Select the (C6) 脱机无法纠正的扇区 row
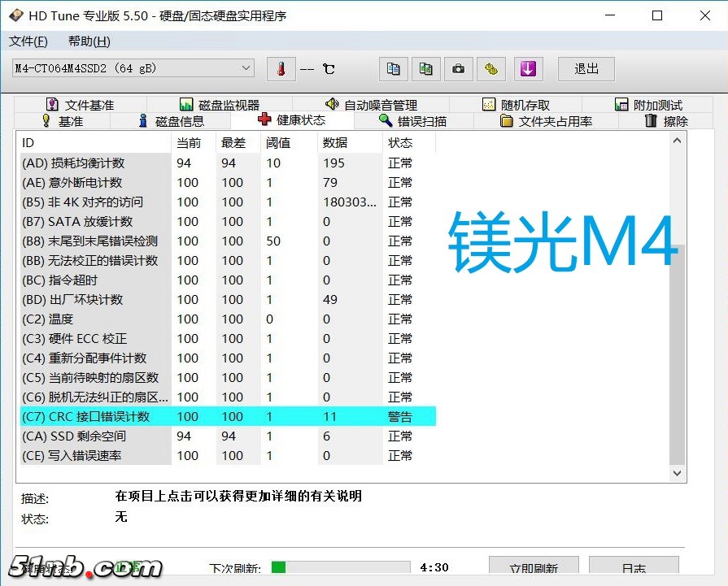Image resolution: width=728 pixels, height=586 pixels. [x=228, y=397]
